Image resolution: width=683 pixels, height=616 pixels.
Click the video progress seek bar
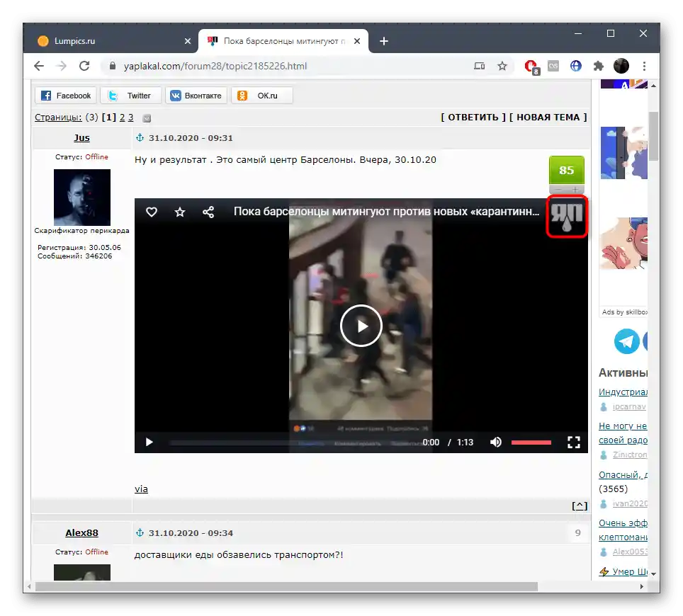click(294, 443)
